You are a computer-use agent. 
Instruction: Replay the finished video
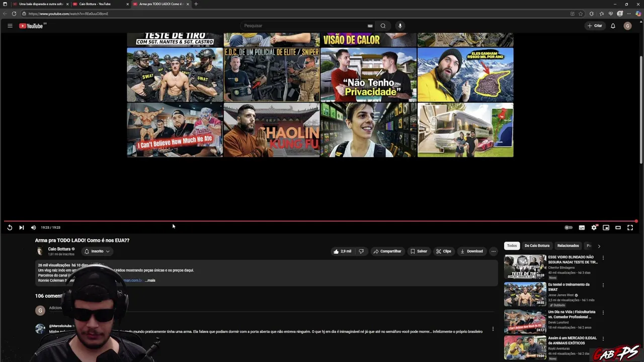click(10, 228)
